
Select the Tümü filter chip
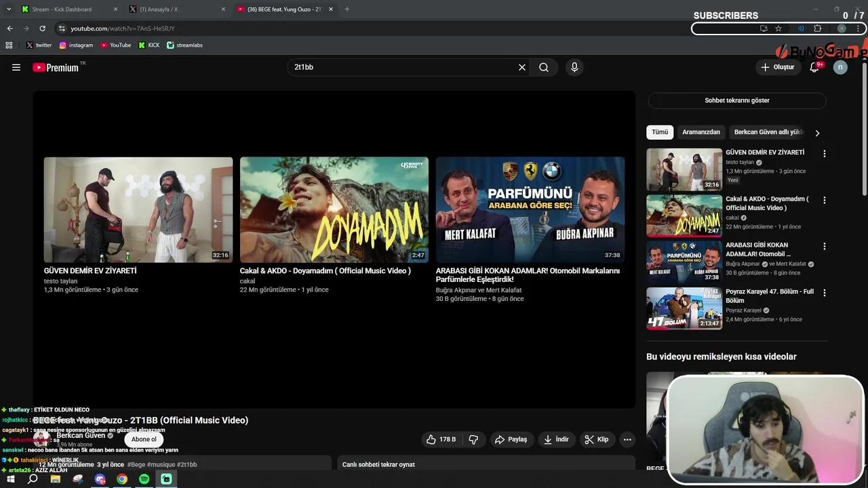(660, 132)
